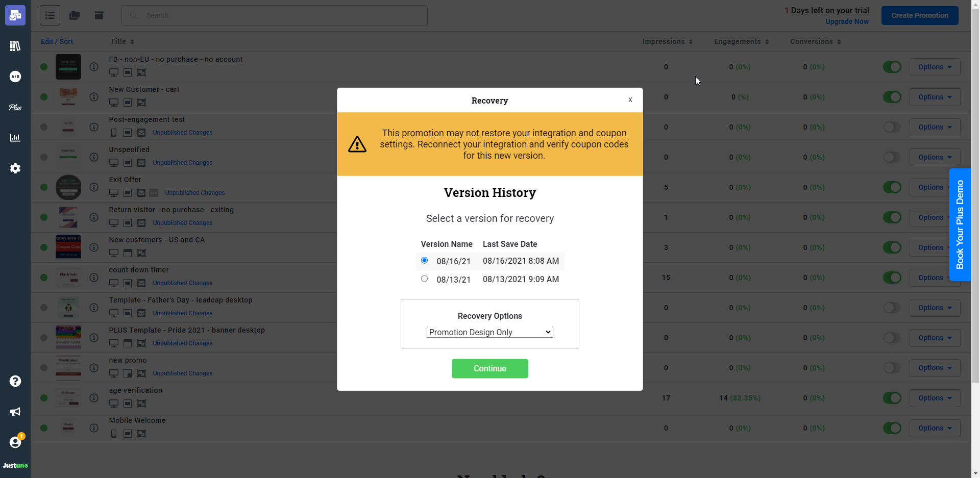The width and height of the screenshot is (980, 478).
Task: Click the Upgrade Now link
Action: pos(847,21)
